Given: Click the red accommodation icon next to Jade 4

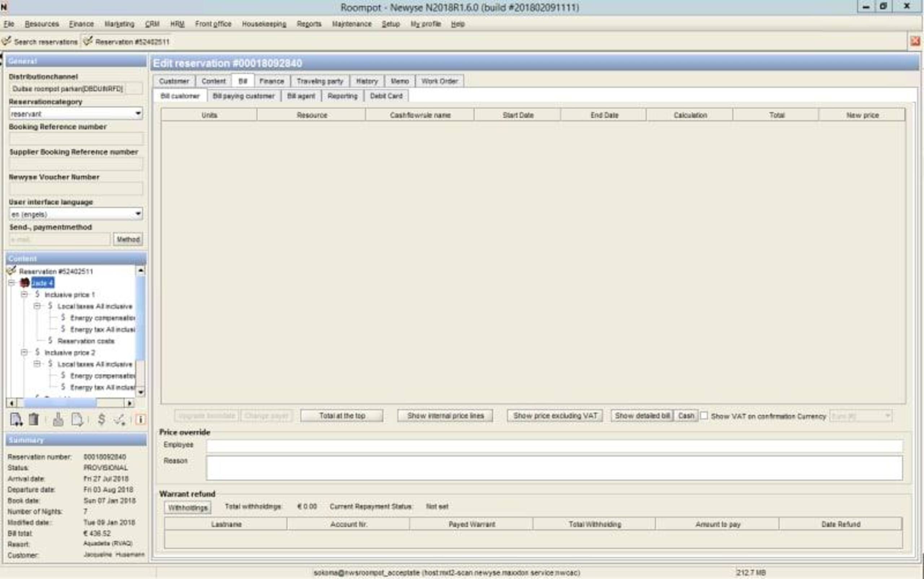Looking at the screenshot, I should click(25, 283).
